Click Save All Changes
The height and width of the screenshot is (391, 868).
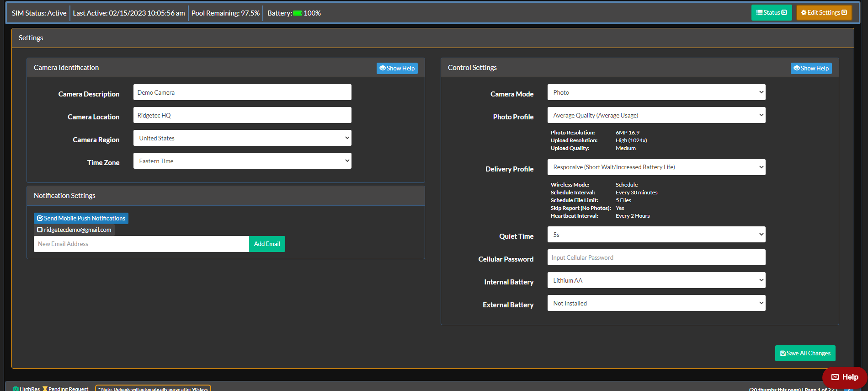pyautogui.click(x=805, y=353)
